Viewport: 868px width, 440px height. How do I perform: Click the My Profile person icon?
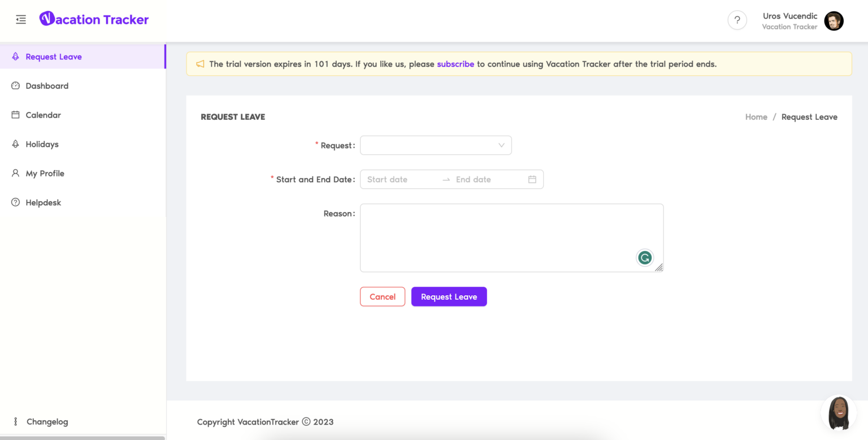click(15, 173)
